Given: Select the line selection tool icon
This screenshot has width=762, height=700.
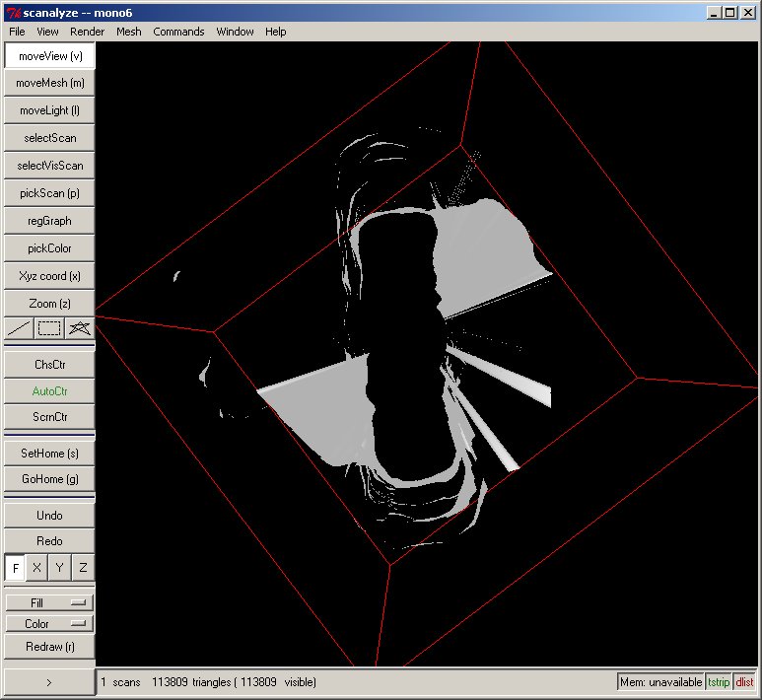Looking at the screenshot, I should tap(19, 328).
